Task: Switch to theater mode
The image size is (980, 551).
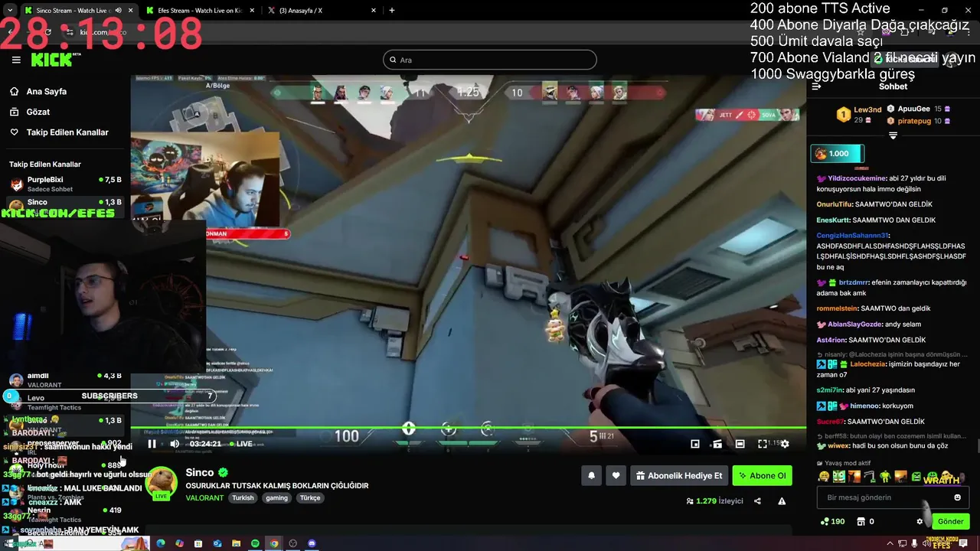Action: pyautogui.click(x=740, y=444)
